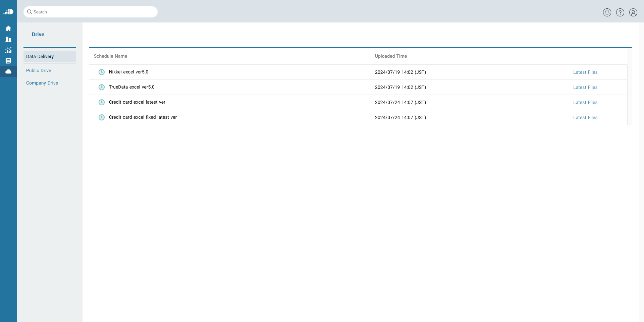Open Latest Files for TrueData excel ver5.0

(x=585, y=87)
